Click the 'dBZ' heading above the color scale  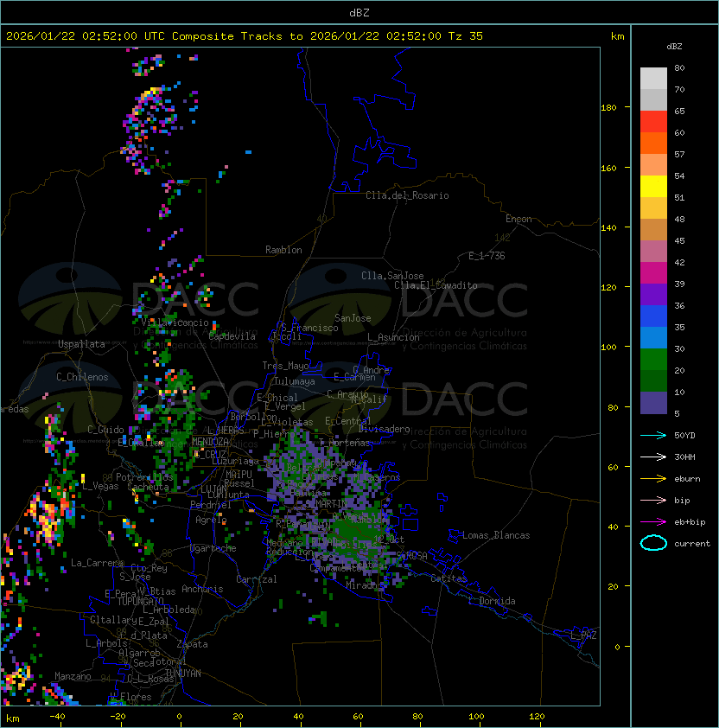(674, 47)
